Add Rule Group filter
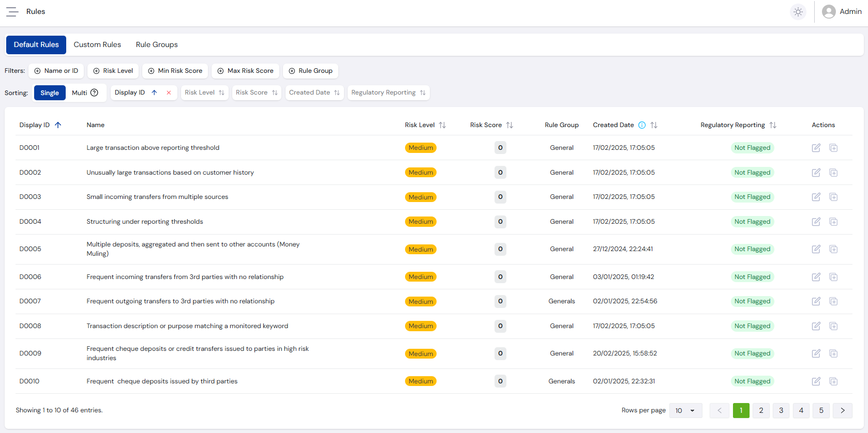 (310, 71)
